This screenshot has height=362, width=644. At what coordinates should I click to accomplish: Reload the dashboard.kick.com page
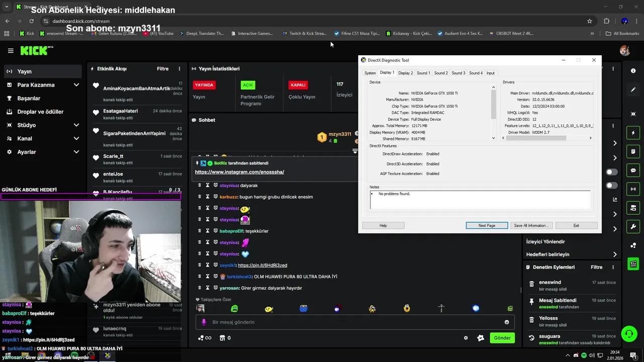coord(31,21)
